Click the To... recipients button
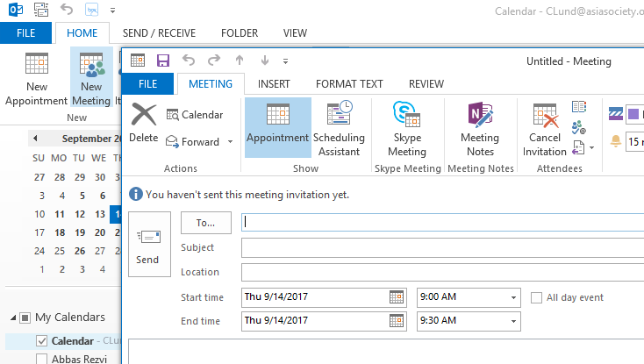 pos(205,223)
